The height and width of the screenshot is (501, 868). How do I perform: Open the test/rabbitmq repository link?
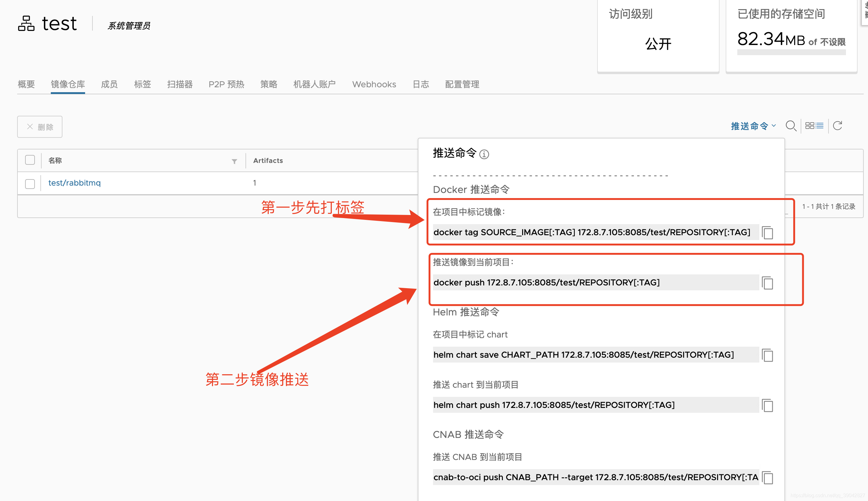(x=74, y=183)
